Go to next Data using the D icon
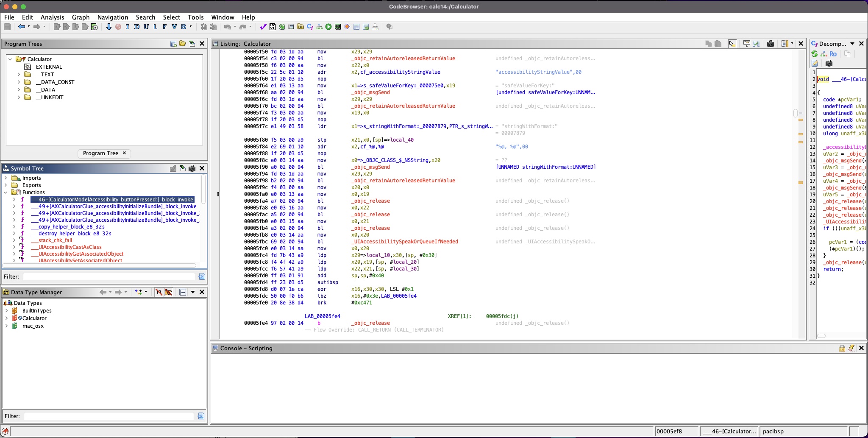868x438 pixels. pyautogui.click(x=137, y=27)
